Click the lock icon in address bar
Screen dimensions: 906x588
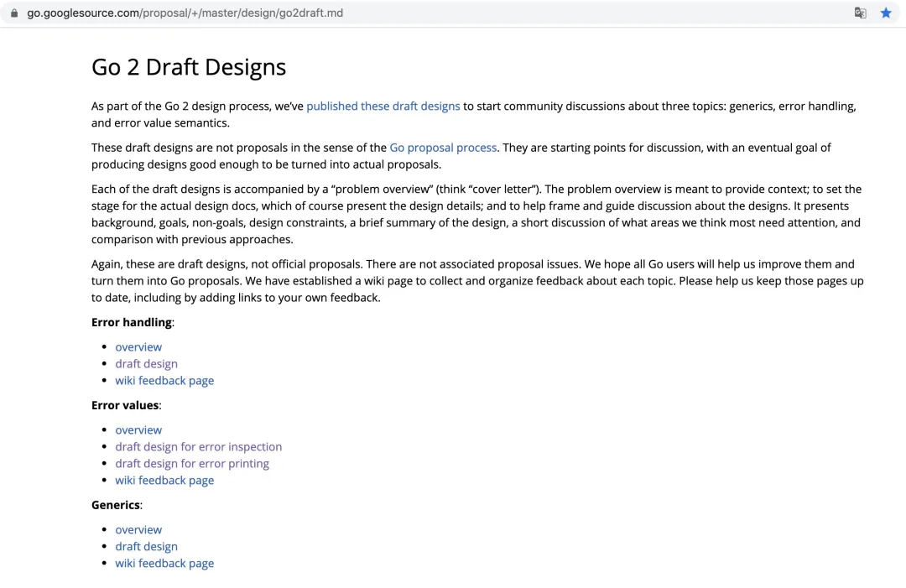[x=13, y=13]
